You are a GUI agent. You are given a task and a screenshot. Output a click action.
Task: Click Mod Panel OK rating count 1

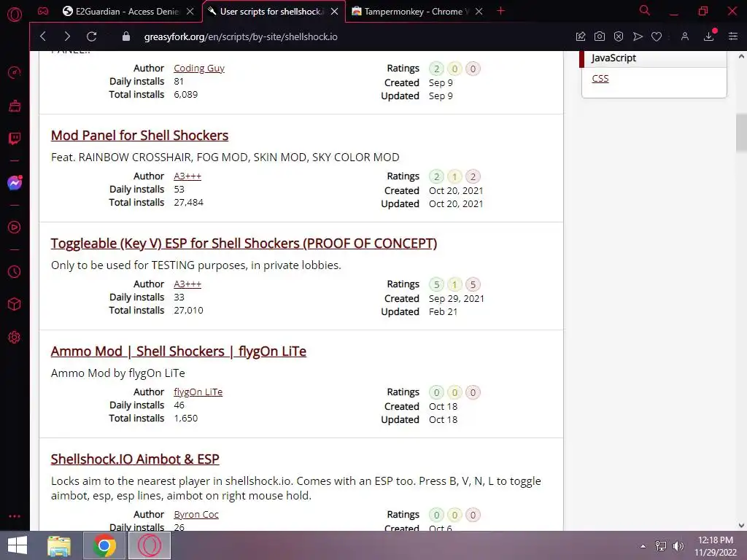pos(454,176)
